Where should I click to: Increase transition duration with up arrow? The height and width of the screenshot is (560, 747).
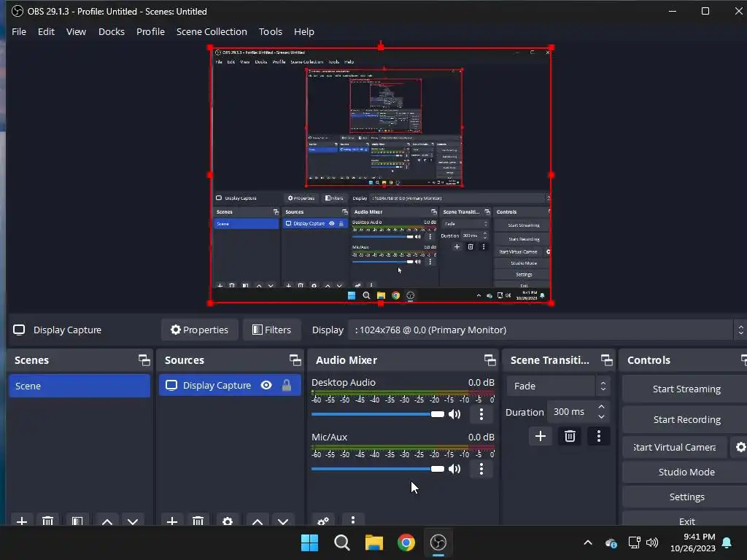(601, 407)
